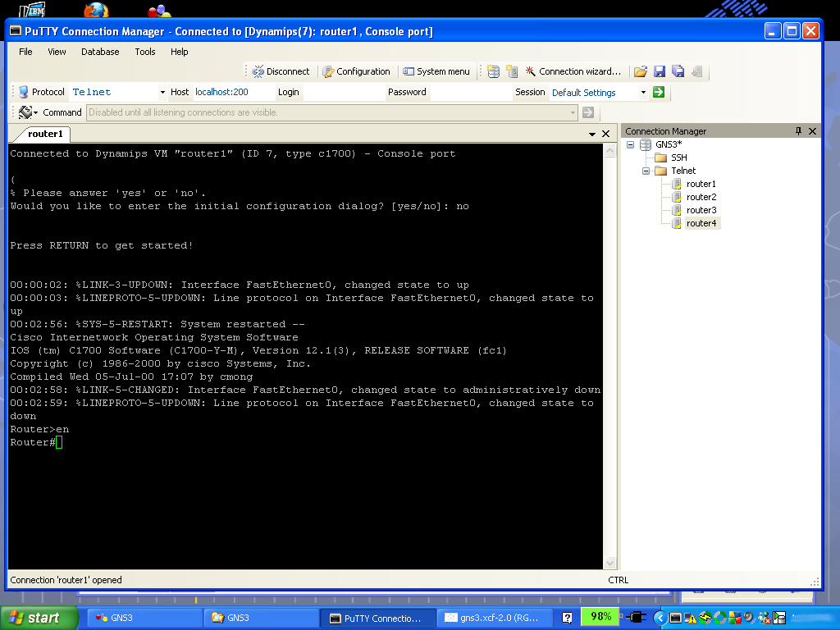840x630 pixels.
Task: Click the new connection icon with star
Action: [x=512, y=71]
